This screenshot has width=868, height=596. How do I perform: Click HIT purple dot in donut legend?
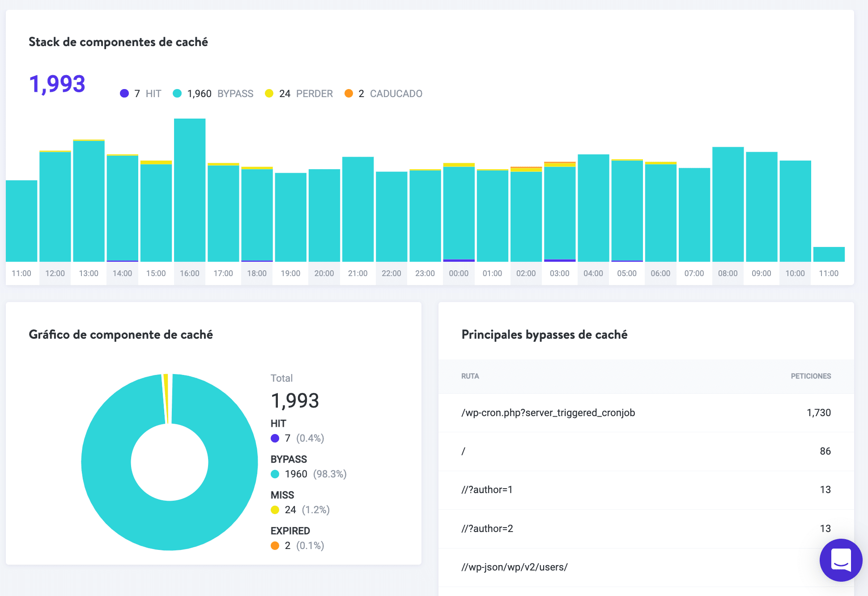[x=275, y=438]
